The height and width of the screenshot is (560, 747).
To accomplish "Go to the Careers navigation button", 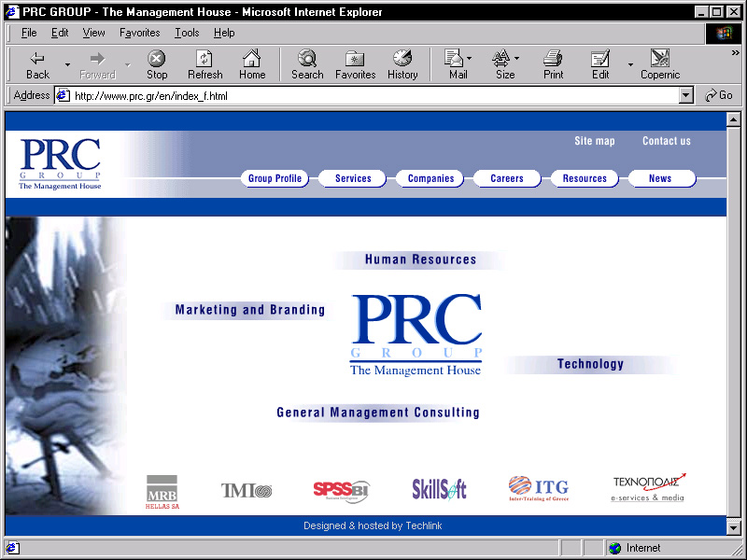I will coord(507,178).
